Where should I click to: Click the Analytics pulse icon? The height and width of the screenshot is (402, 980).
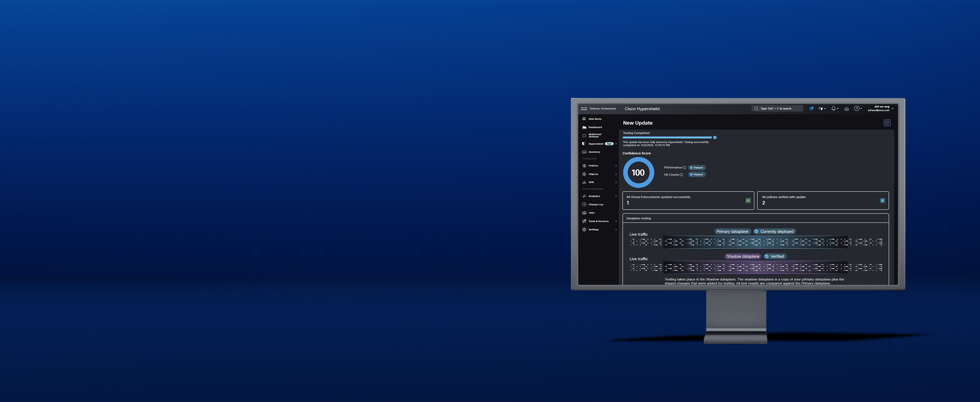(584, 196)
